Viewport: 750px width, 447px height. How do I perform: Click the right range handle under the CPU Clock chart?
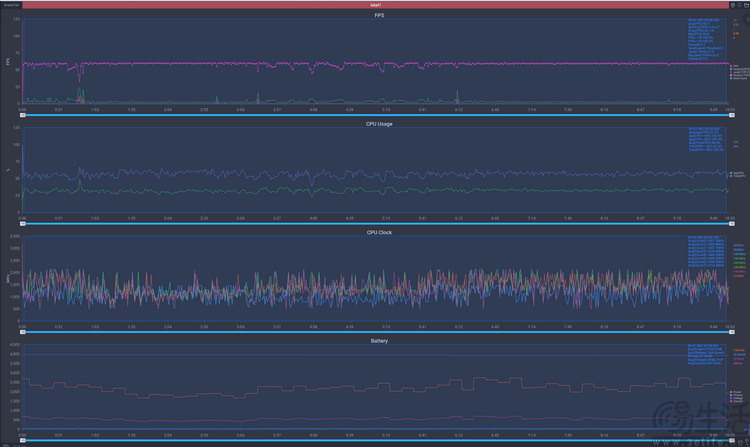point(731,332)
